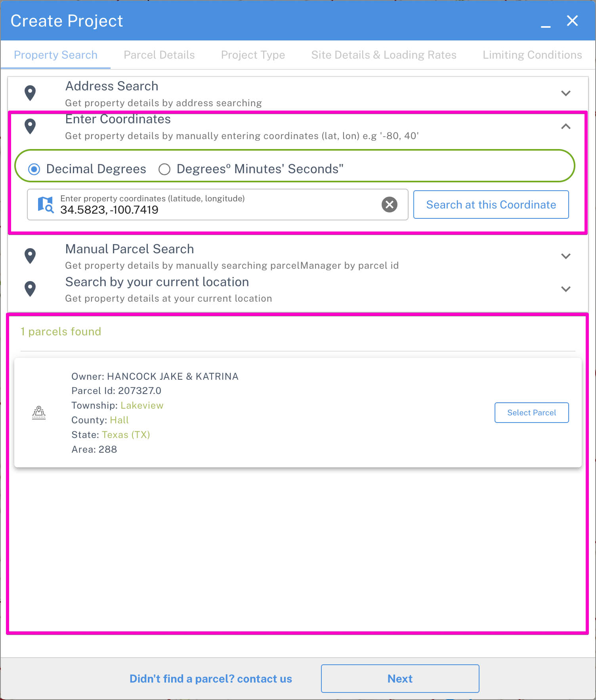Click the Enter Coordinates location pin icon

point(30,126)
